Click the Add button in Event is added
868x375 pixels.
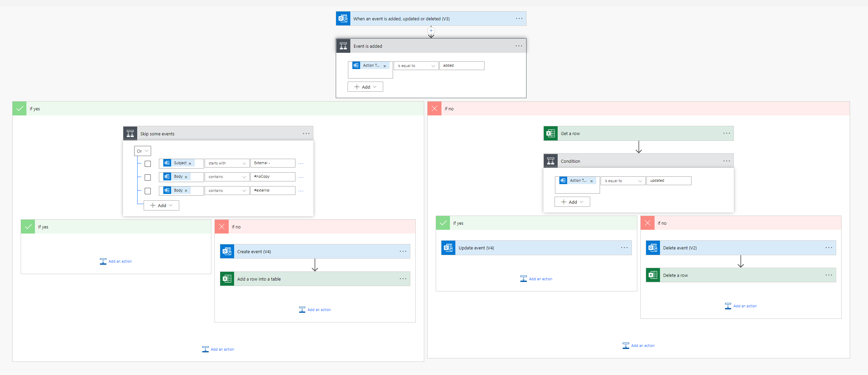click(x=365, y=87)
